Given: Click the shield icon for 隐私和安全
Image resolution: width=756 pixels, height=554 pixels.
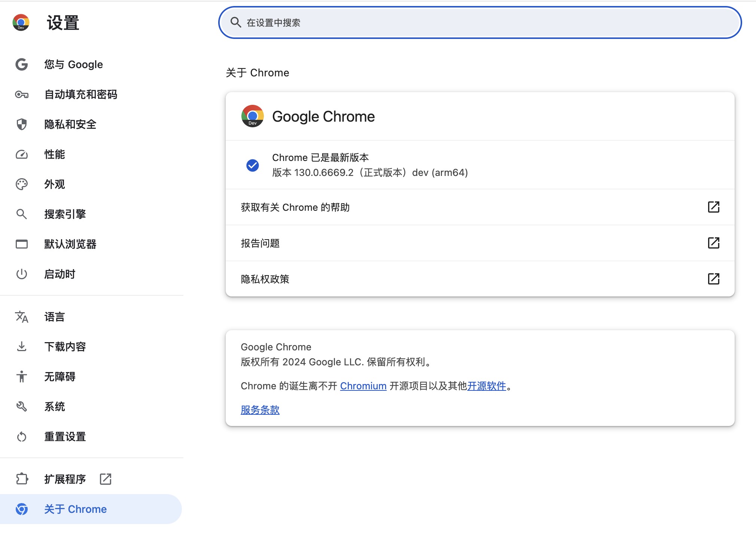Looking at the screenshot, I should click(22, 124).
